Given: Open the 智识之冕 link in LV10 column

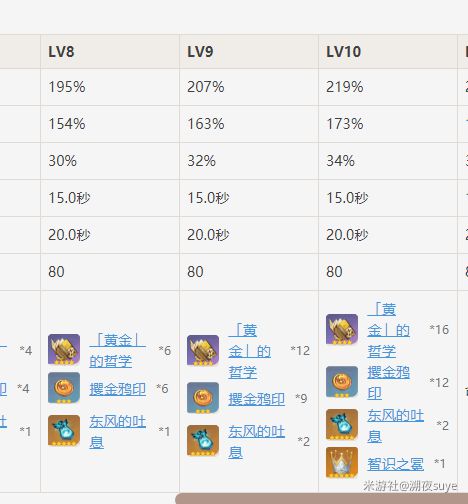Looking at the screenshot, I should [x=395, y=464].
